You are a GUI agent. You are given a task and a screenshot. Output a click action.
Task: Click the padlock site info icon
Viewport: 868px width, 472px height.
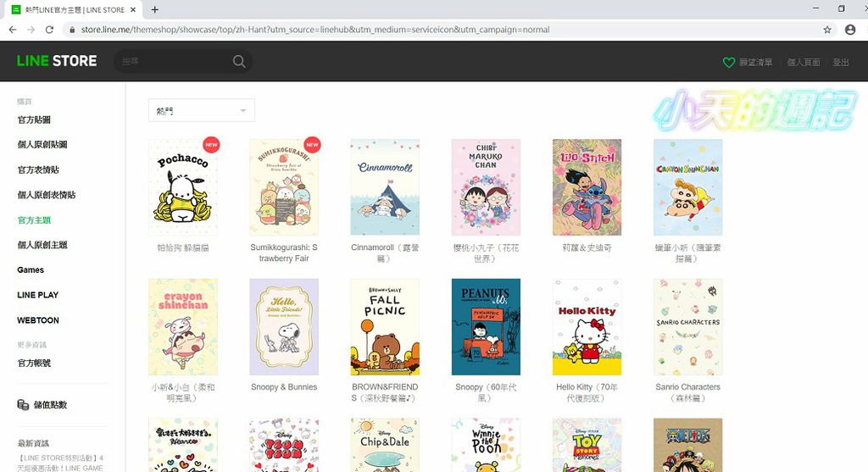(x=72, y=30)
